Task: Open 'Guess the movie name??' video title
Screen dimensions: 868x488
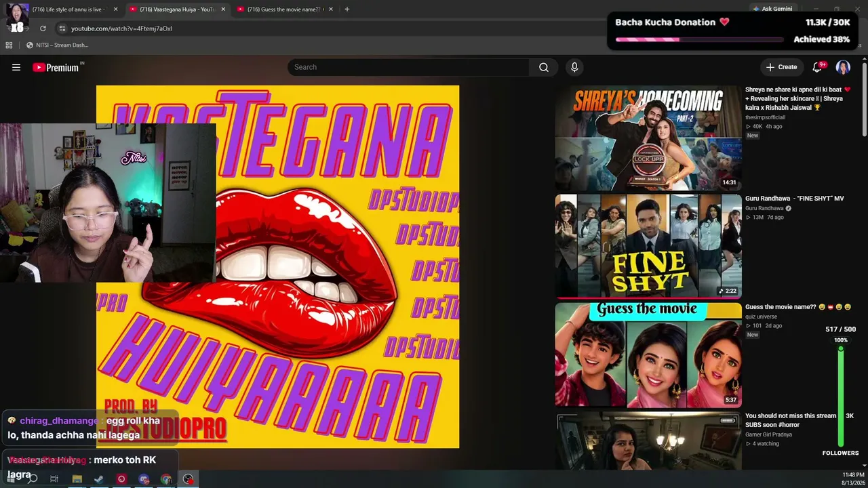Action: (x=797, y=307)
